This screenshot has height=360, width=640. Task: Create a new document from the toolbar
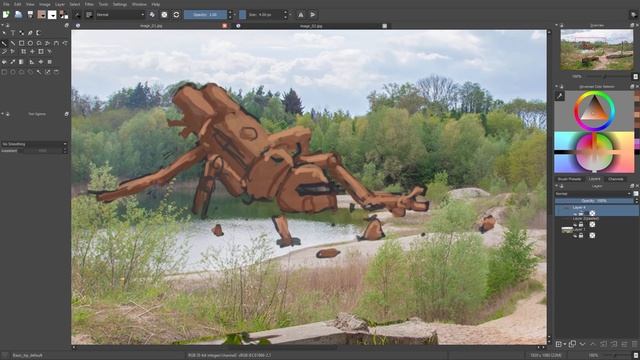[x=6, y=14]
